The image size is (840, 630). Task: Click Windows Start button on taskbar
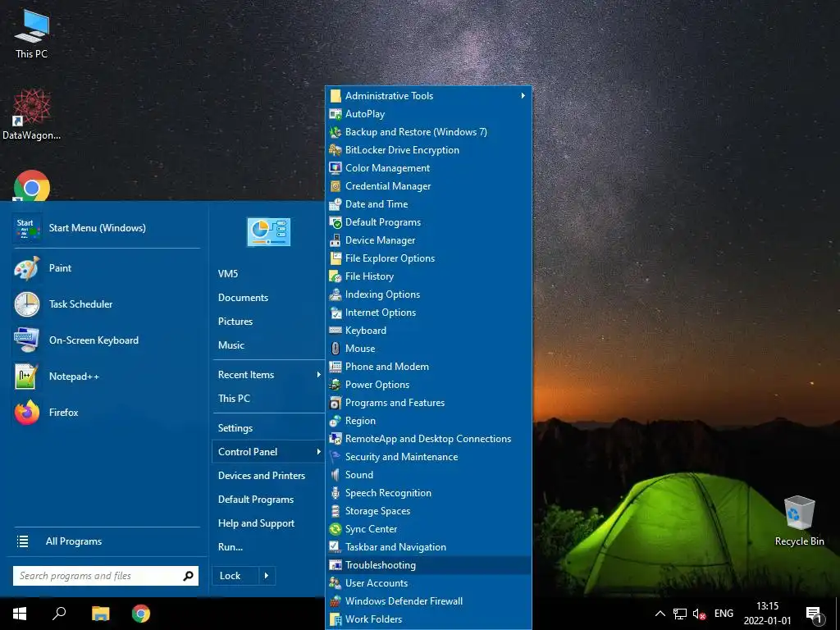(20, 614)
